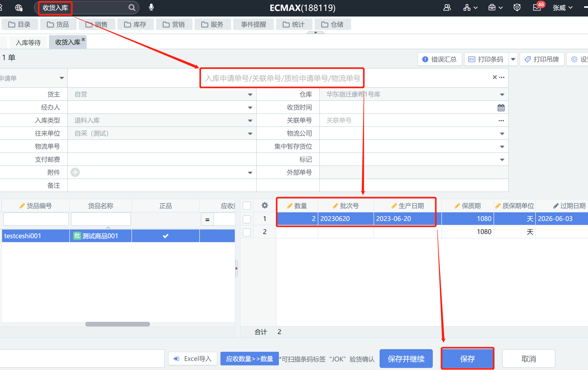This screenshot has width=588, height=370.
Task: Expand the 打印条码 dropdown arrow
Action: tap(513, 59)
